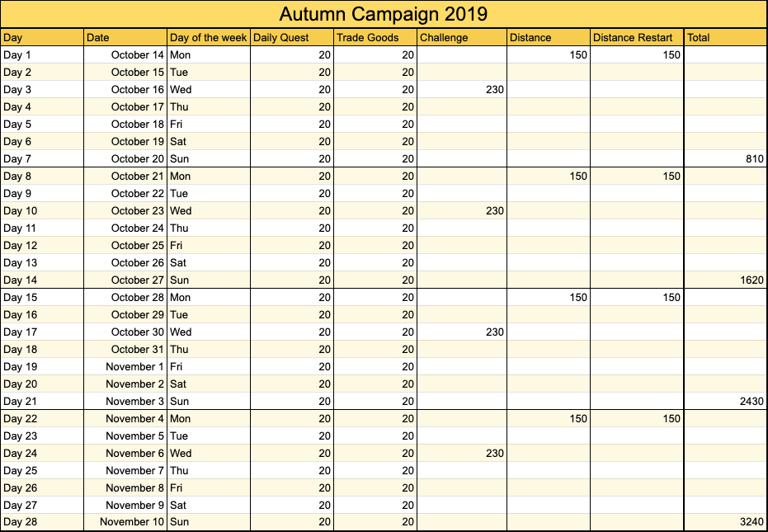The width and height of the screenshot is (768, 532).
Task: Select the Autumn Campaign 2019 title cell
Action: [x=384, y=14]
